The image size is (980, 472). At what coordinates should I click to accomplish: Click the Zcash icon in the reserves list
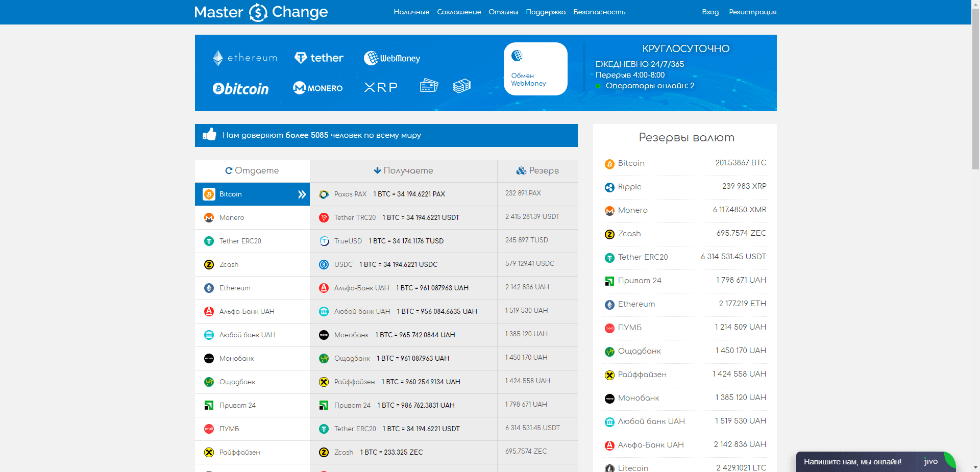pyautogui.click(x=609, y=234)
